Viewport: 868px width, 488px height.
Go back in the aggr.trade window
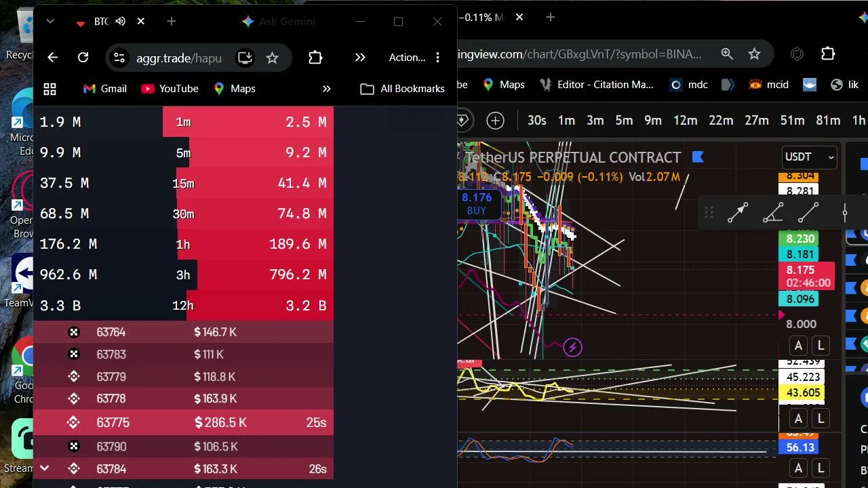[x=53, y=58]
